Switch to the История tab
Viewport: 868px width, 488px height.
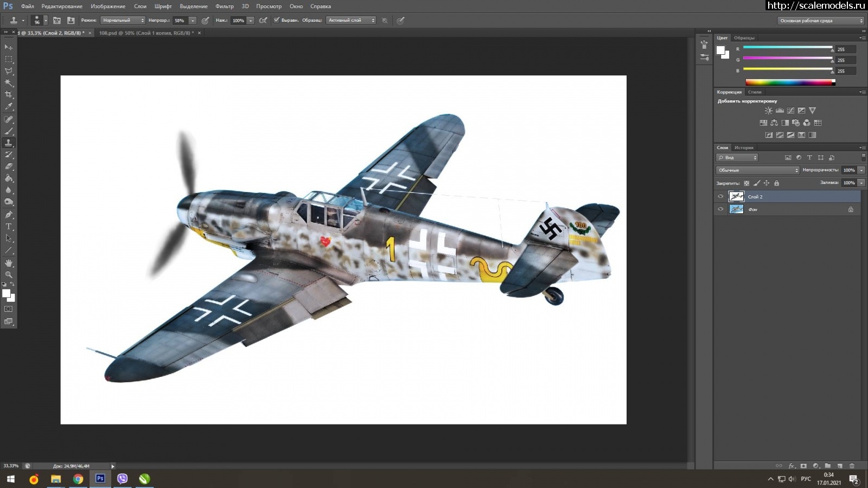pos(744,147)
